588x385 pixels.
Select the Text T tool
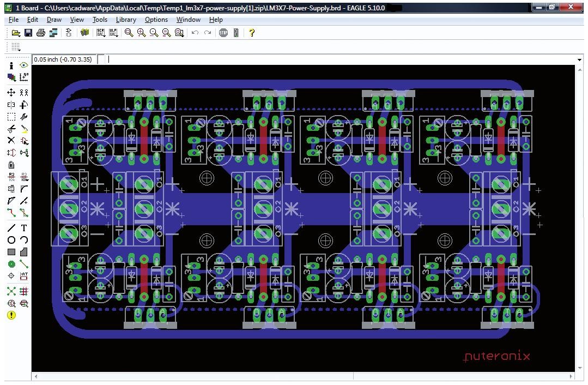[23, 228]
